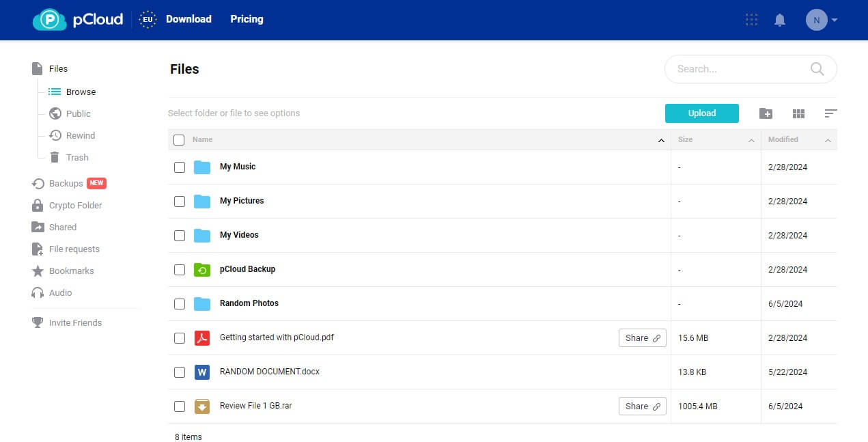The image size is (868, 442).
Task: Open the My Videos folder
Action: click(239, 235)
